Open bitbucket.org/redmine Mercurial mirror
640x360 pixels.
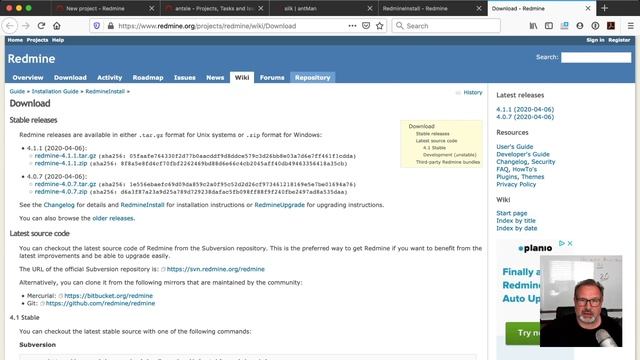(109, 296)
